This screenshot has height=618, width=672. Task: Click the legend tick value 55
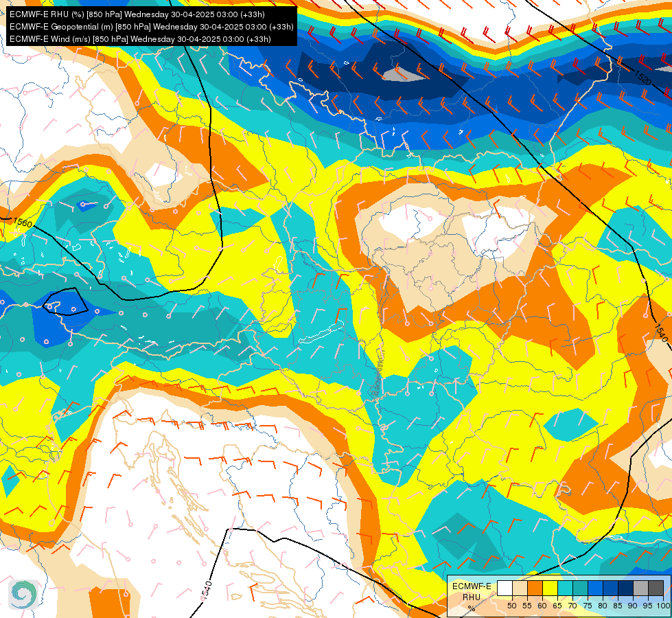(x=526, y=606)
